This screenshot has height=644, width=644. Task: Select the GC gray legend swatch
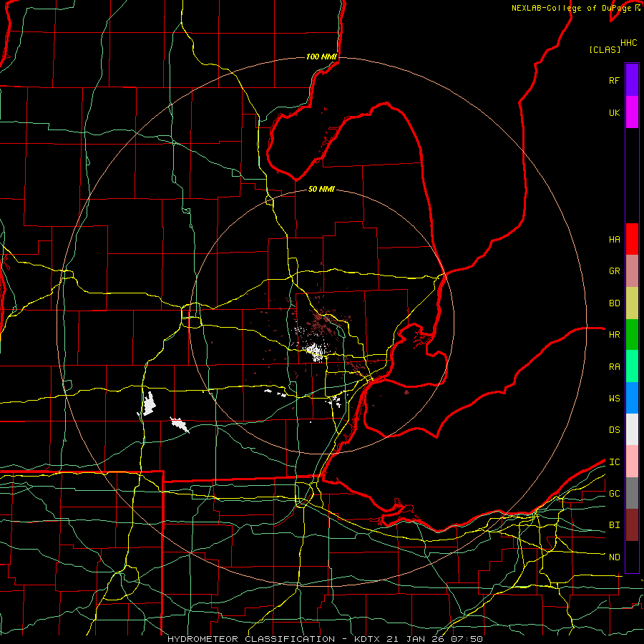(632, 493)
